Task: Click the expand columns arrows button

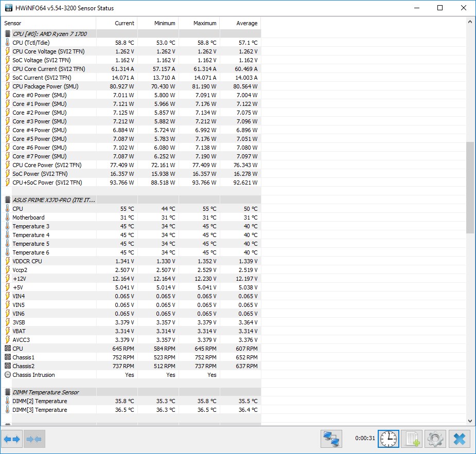Action: tap(12, 439)
